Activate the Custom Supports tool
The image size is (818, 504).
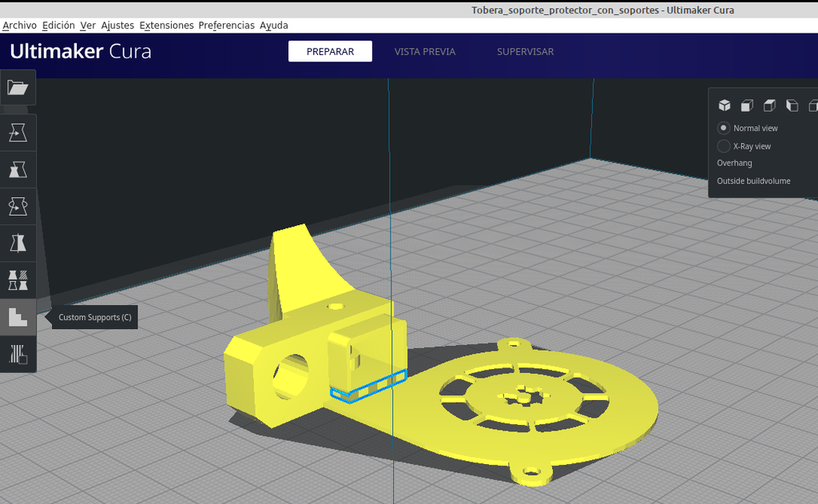pyautogui.click(x=18, y=316)
